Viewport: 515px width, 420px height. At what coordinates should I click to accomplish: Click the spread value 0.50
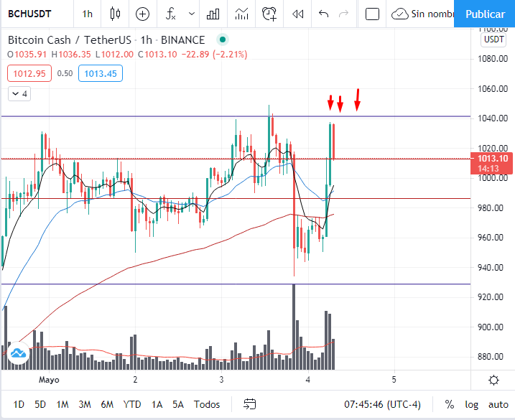(x=65, y=73)
